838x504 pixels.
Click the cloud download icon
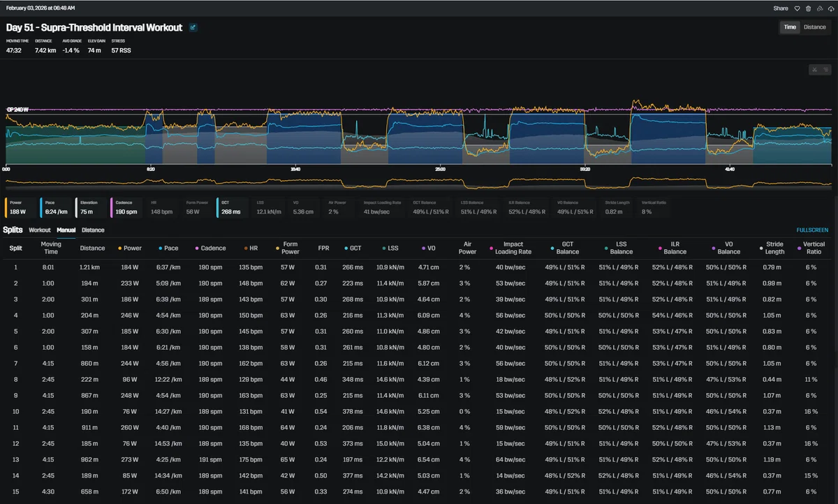pos(830,8)
